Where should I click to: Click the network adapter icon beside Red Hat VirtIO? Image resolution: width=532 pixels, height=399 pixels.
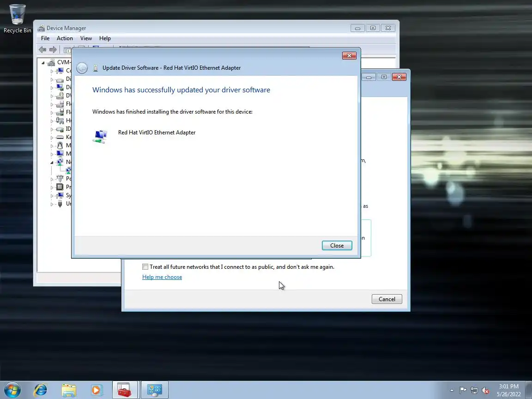point(100,137)
